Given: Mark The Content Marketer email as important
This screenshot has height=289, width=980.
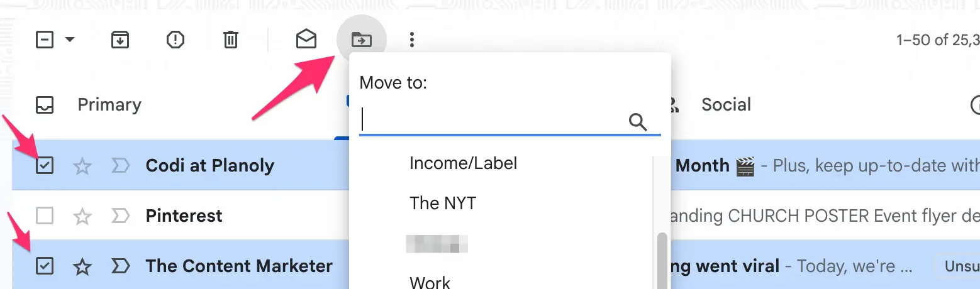Looking at the screenshot, I should coord(120,266).
